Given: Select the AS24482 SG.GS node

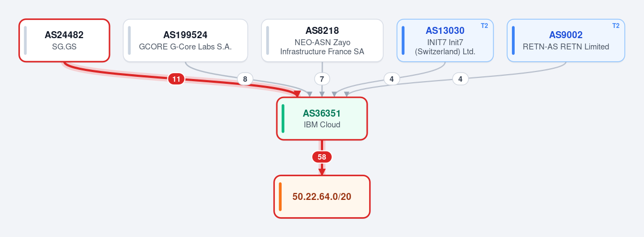Looking at the screenshot, I should coord(64,40).
